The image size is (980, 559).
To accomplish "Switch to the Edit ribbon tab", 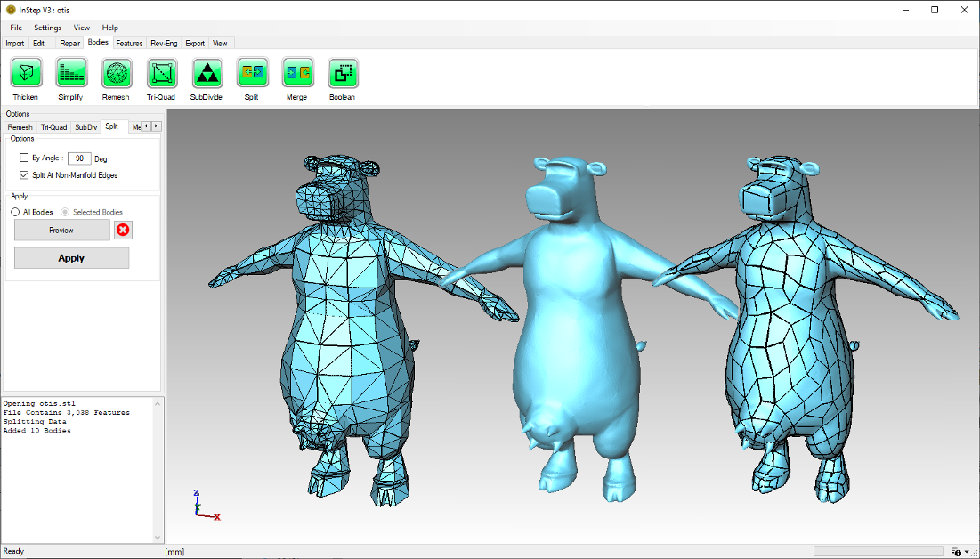I will coord(39,43).
